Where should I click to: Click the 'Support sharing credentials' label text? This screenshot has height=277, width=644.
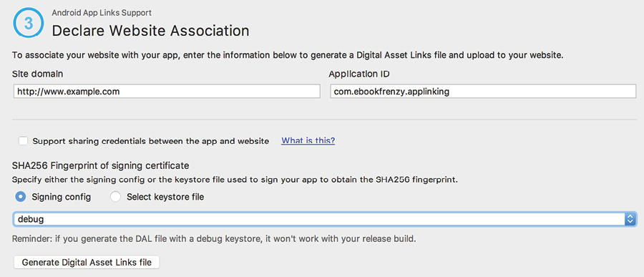tap(151, 141)
